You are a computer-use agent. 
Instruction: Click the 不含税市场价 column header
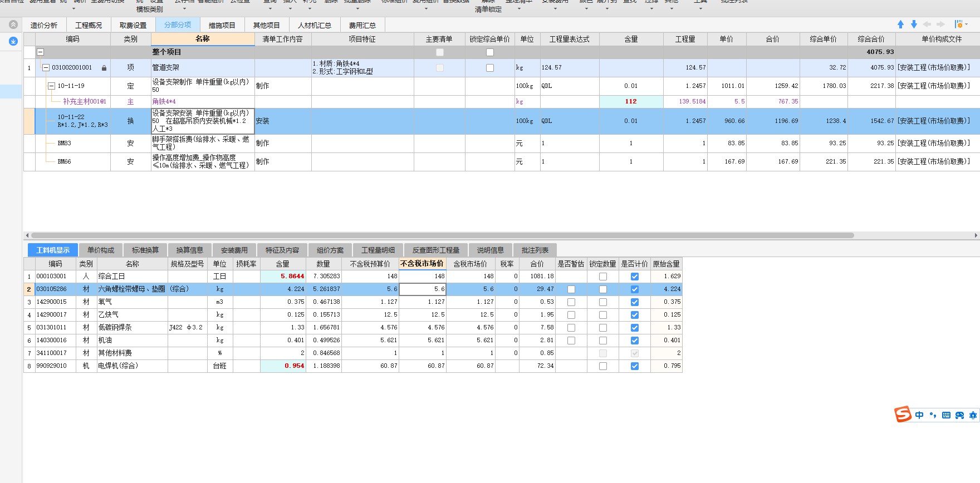pos(422,264)
